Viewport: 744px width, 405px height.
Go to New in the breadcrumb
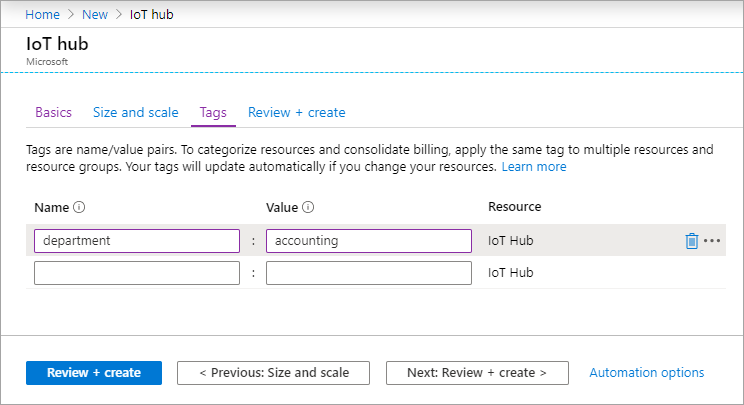(97, 16)
